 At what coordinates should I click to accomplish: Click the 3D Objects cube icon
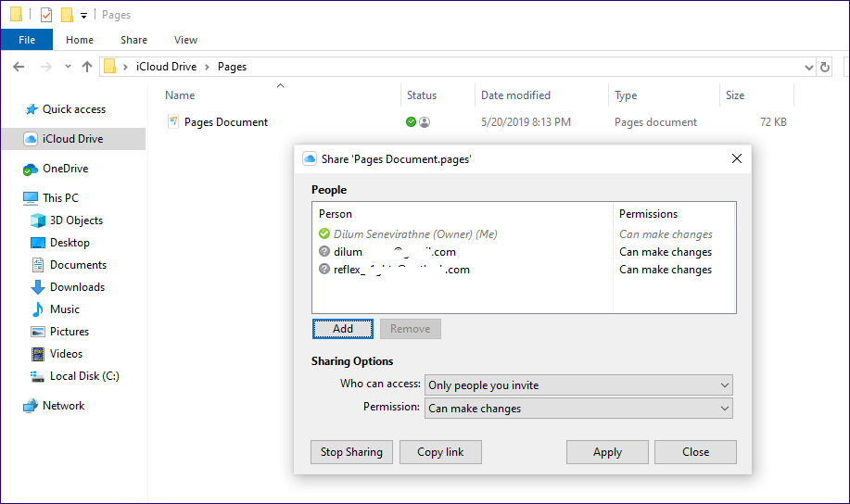point(38,220)
